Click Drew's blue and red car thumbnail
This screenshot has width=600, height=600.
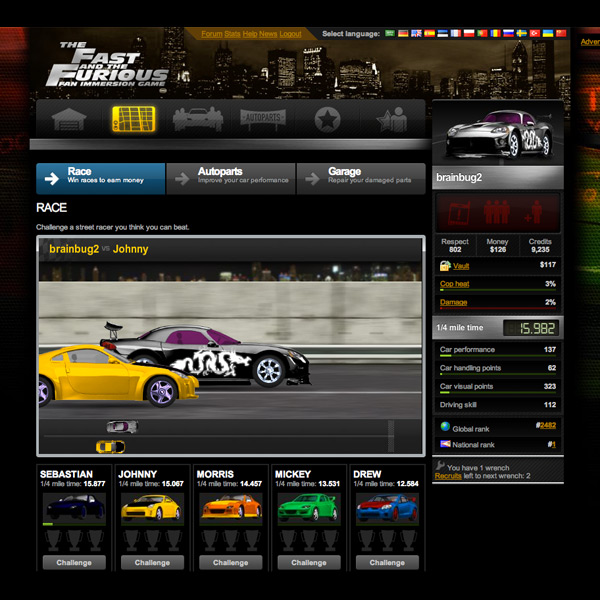pos(387,509)
